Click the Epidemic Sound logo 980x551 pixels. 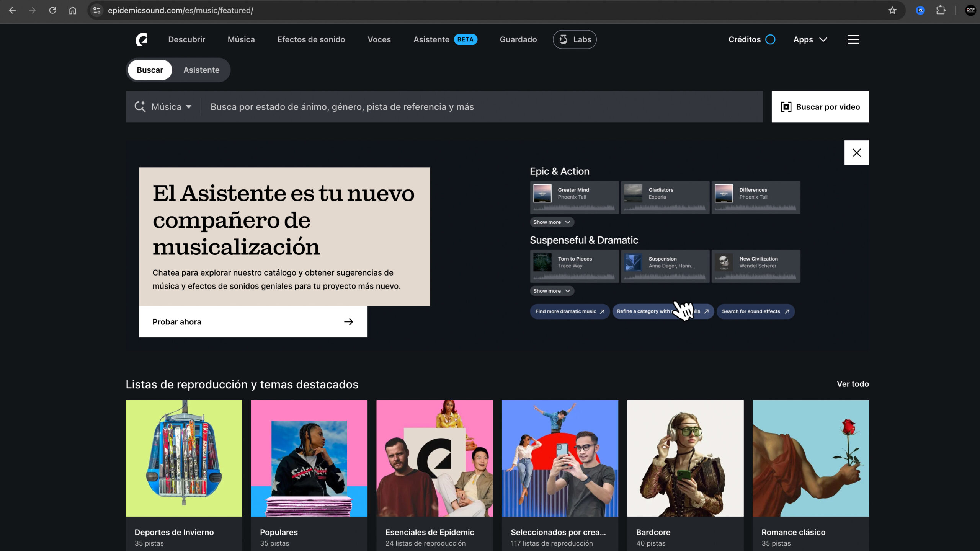point(142,39)
